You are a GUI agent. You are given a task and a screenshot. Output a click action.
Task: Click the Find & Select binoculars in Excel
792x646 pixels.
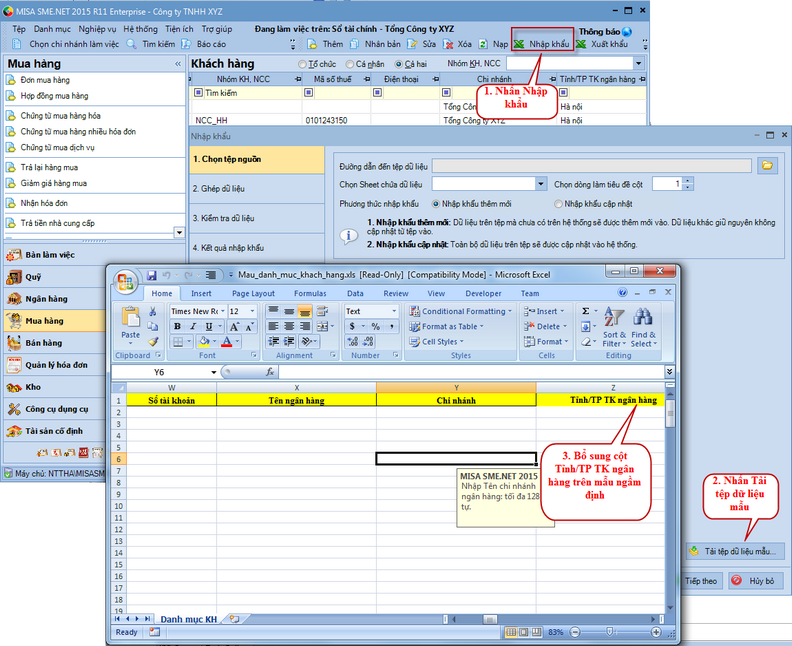point(644,327)
